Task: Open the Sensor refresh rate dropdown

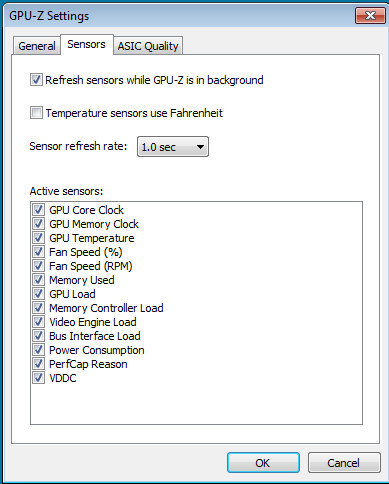Action: 173,146
